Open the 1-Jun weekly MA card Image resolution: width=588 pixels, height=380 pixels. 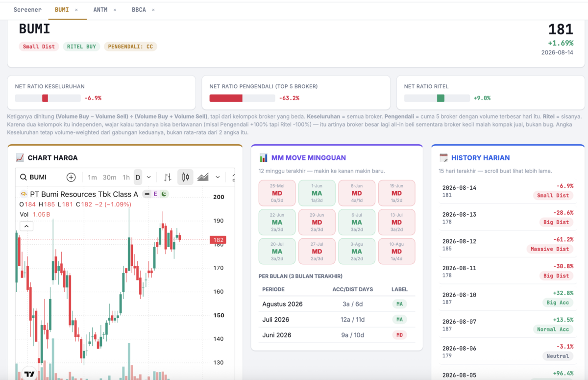pyautogui.click(x=317, y=193)
